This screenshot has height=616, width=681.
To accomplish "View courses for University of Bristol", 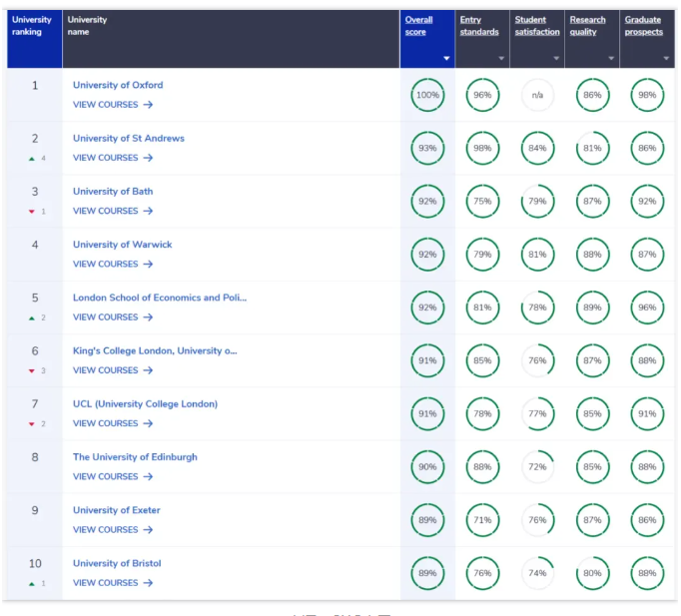I will (x=112, y=583).
